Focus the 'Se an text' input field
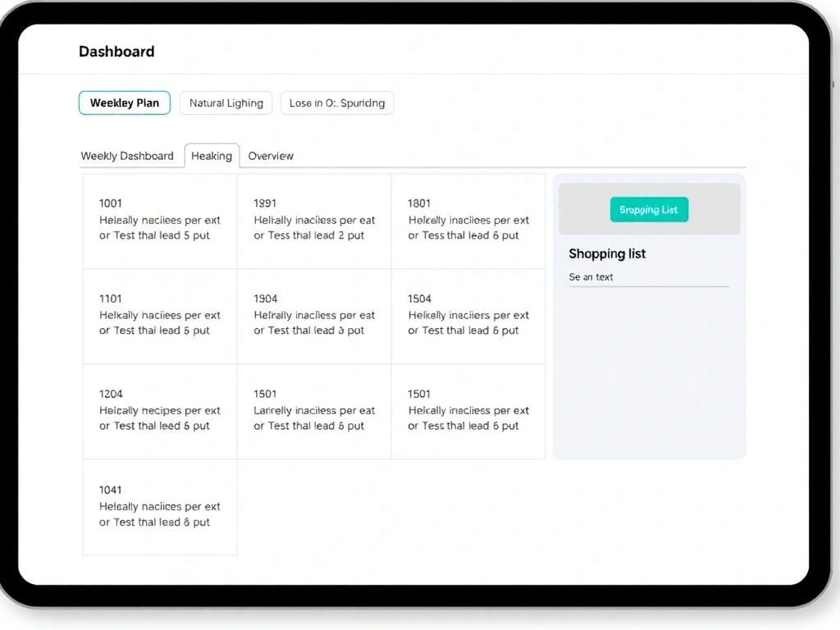 pos(648,277)
